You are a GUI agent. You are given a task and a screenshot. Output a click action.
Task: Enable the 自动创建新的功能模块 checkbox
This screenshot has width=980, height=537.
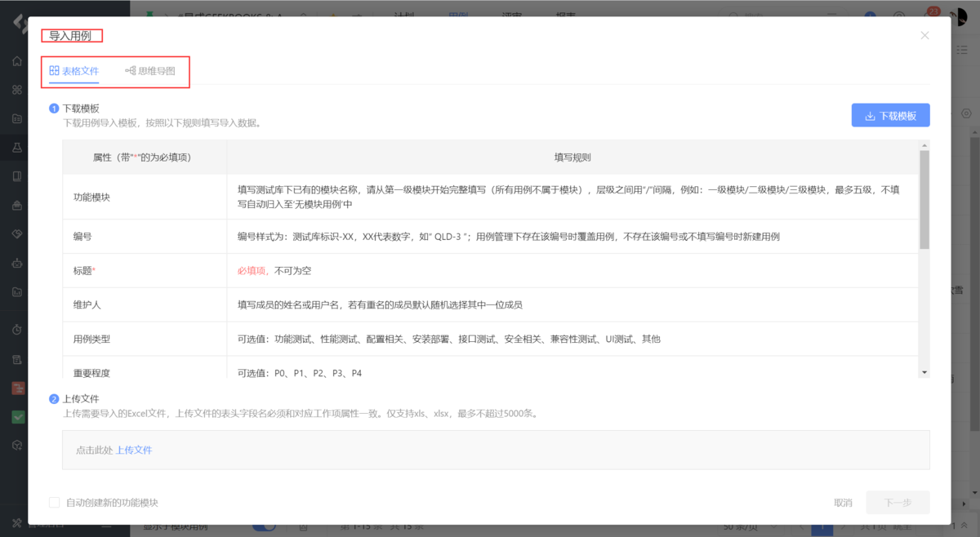click(54, 502)
